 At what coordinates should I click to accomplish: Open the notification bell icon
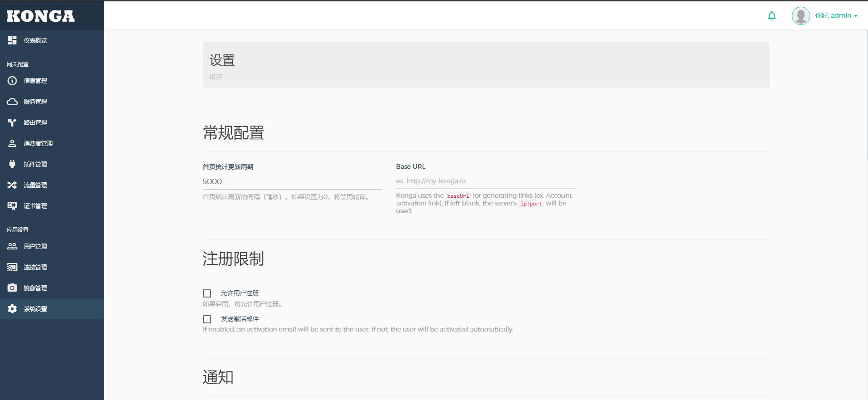click(772, 16)
